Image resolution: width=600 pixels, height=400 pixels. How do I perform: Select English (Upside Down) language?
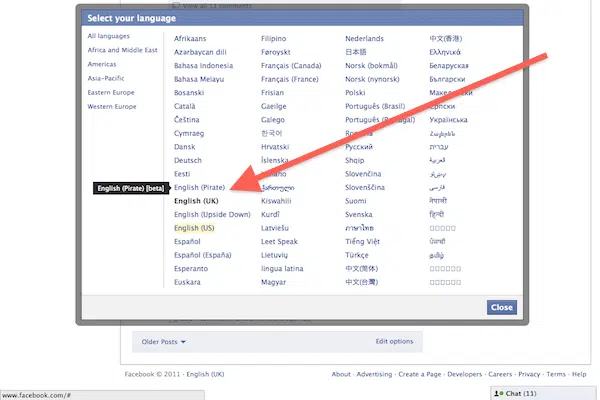click(212, 214)
